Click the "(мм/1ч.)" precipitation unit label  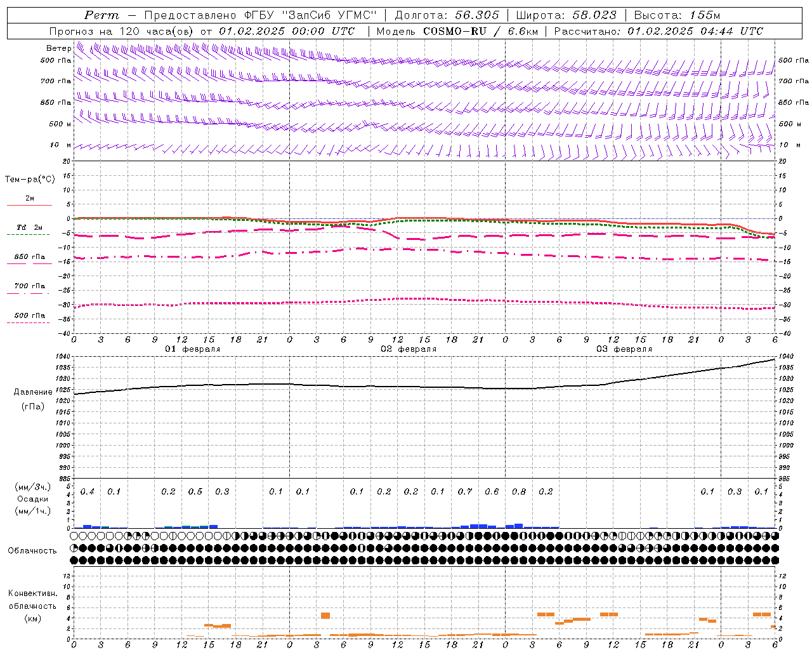(x=33, y=511)
